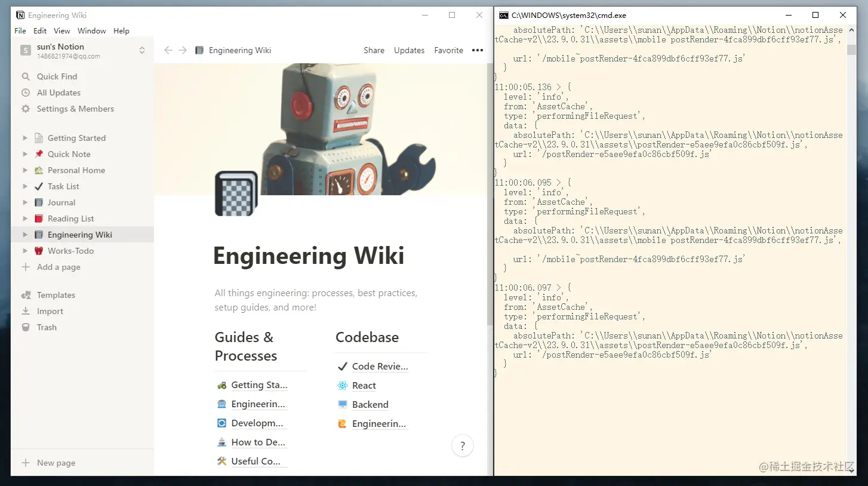The width and height of the screenshot is (868, 486).
Task: Go forward with the right arrow icon
Action: point(183,50)
